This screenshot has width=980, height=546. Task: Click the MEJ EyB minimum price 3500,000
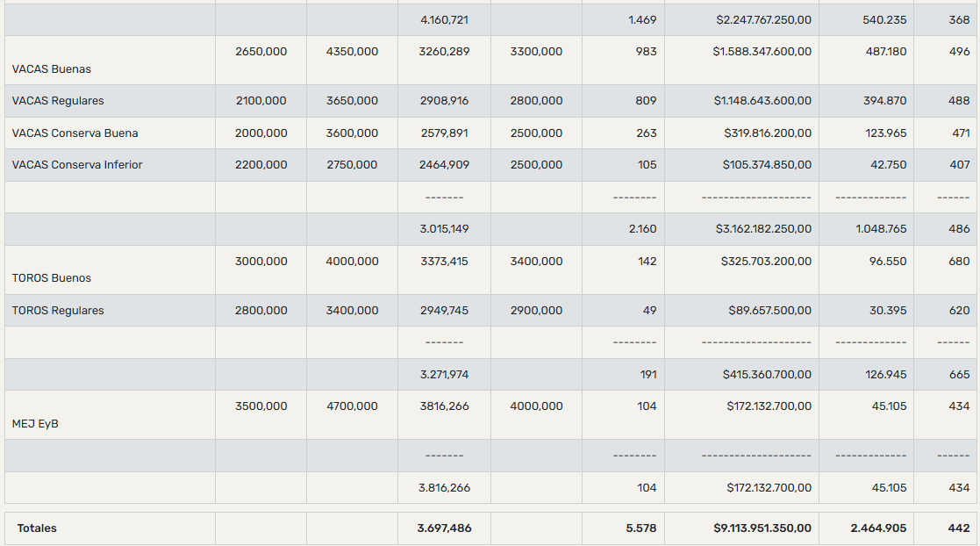click(261, 406)
